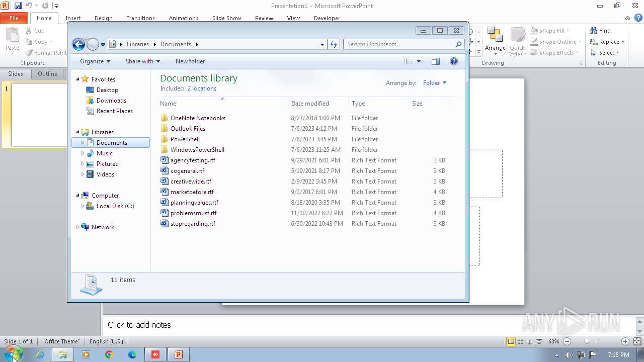Click Redo in PowerPoint quick access toolbar
The height and width of the screenshot is (362, 644).
point(45,6)
